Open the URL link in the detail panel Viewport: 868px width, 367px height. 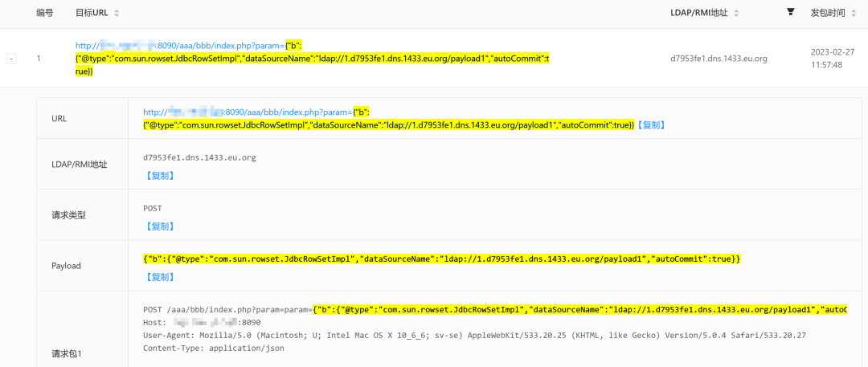pos(389,119)
